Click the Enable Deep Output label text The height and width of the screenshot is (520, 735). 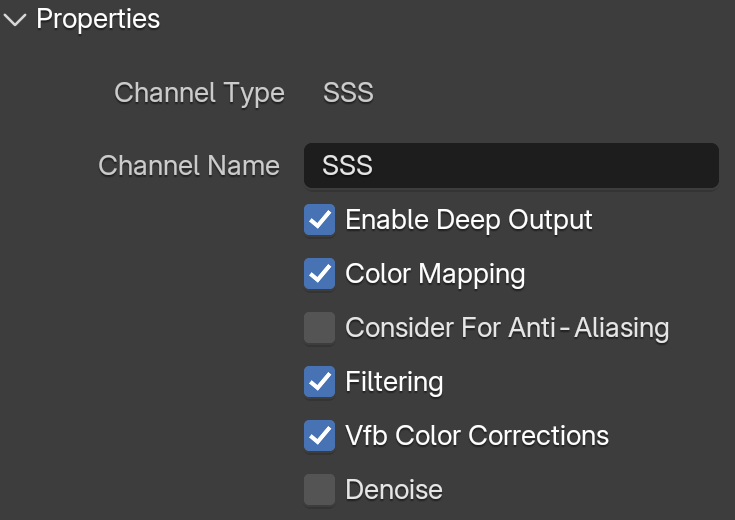(469, 220)
